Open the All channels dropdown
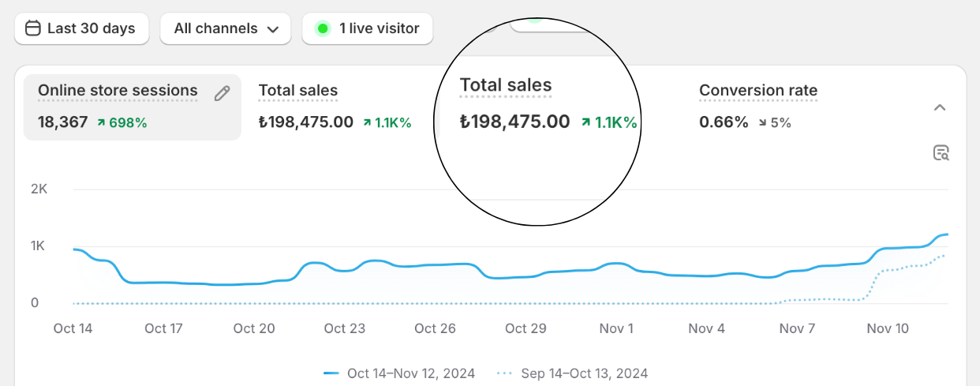The image size is (980, 386). pos(226,28)
